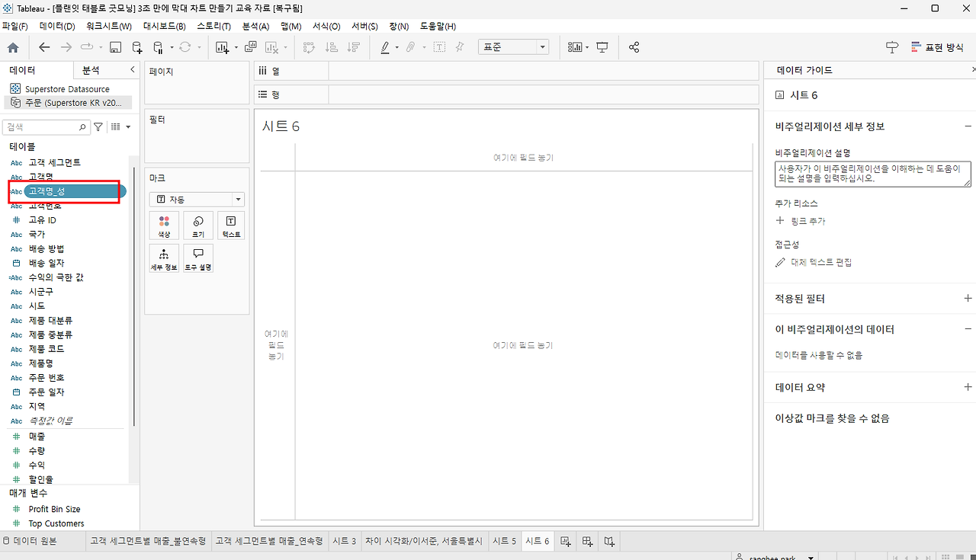Go to the Tableau start page home icon

click(x=13, y=47)
